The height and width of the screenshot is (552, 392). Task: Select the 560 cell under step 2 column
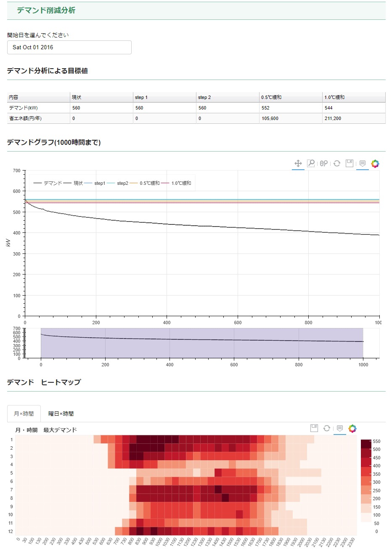(x=228, y=108)
